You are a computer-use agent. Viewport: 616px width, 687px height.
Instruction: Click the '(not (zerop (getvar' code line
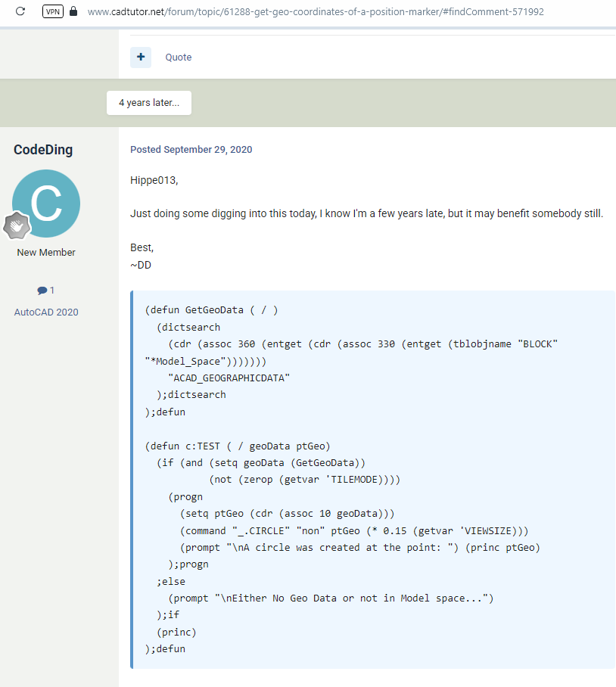pos(304,480)
